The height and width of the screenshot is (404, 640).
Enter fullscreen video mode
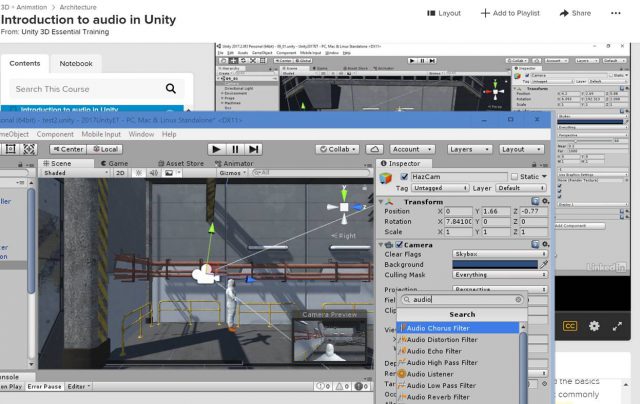tap(617, 326)
